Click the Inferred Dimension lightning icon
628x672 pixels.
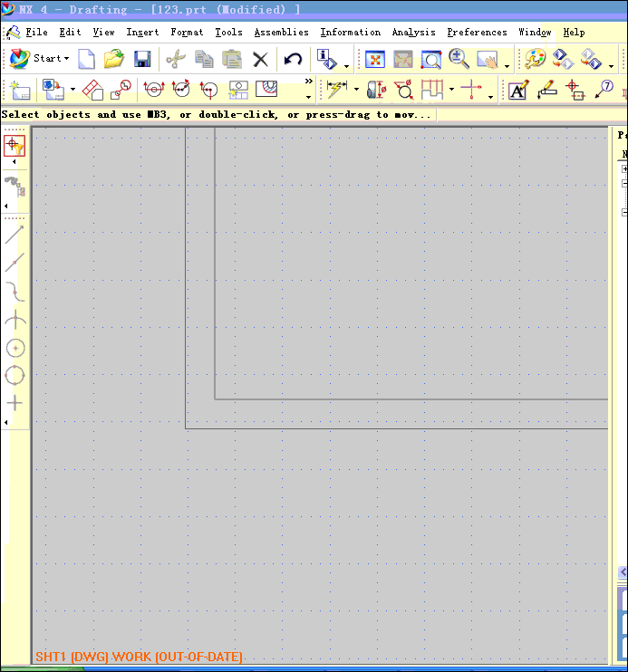click(x=337, y=90)
